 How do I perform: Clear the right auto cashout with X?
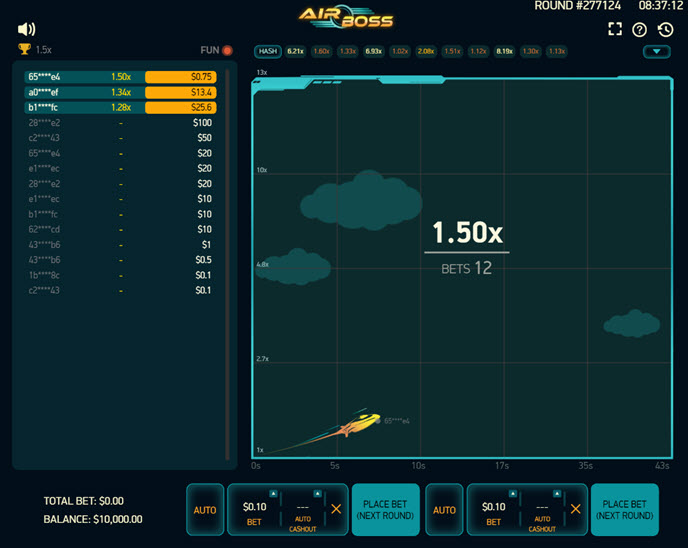[x=576, y=509]
